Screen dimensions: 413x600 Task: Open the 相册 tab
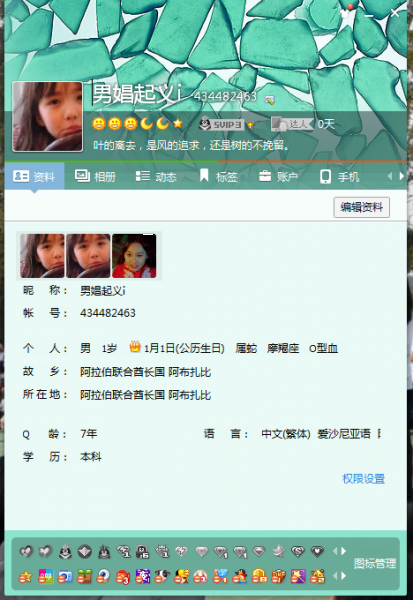click(95, 176)
